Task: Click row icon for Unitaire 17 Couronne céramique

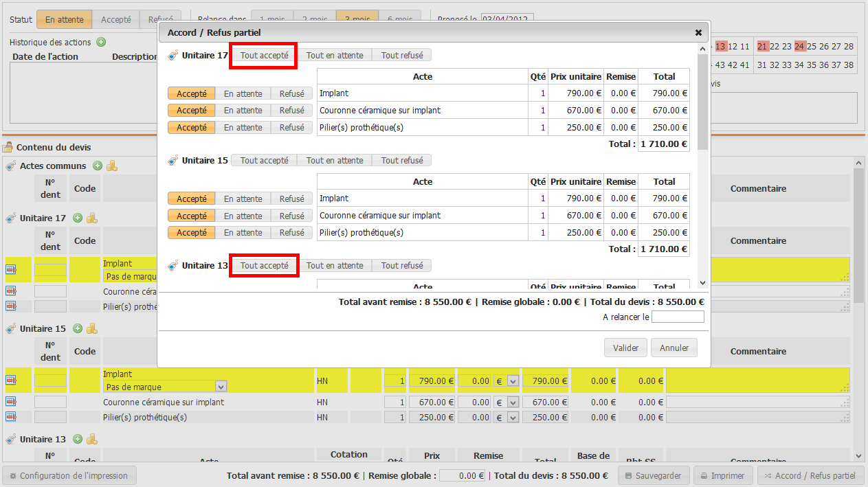Action: [x=11, y=291]
